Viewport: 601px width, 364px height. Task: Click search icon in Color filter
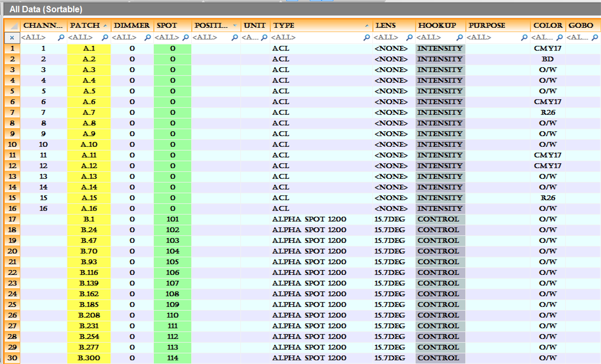click(x=559, y=38)
